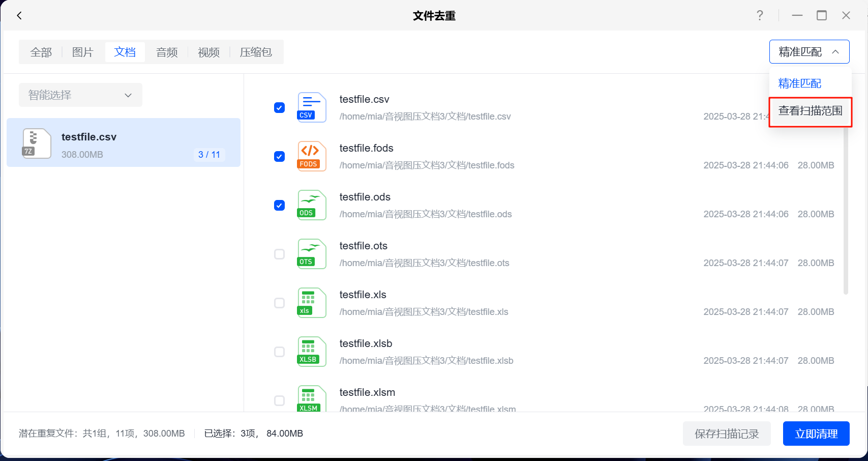868x461 pixels.
Task: Click the 保存扫描记录 button
Action: click(726, 434)
